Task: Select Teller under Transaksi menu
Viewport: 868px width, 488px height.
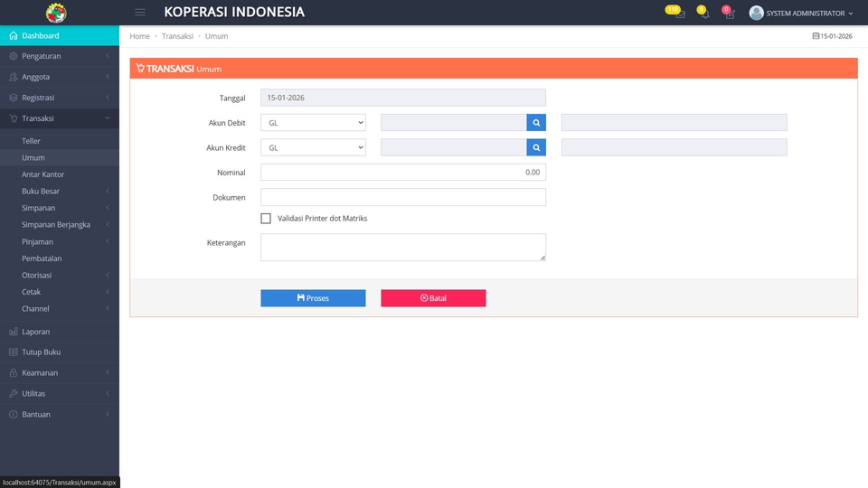Action: pyautogui.click(x=32, y=141)
